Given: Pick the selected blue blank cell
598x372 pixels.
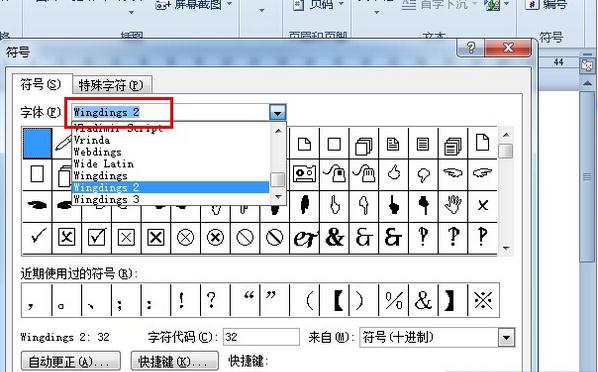Looking at the screenshot, I should (x=37, y=143).
